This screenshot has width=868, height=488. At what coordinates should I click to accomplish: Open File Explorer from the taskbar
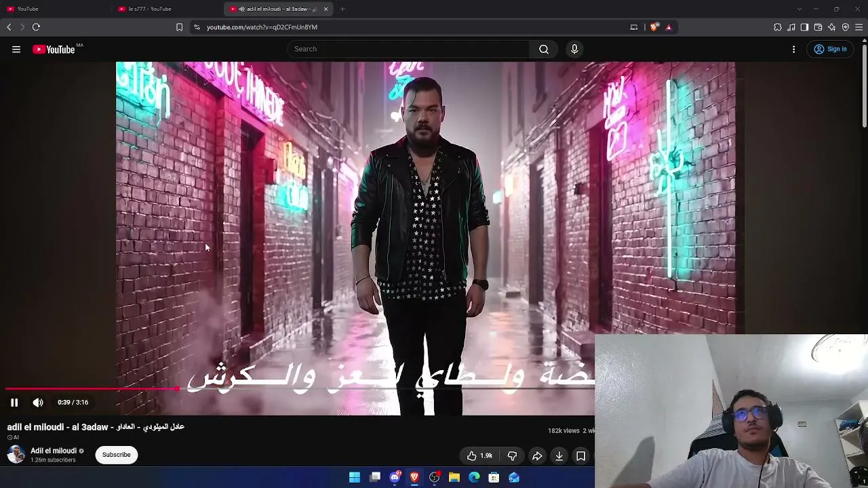454,478
